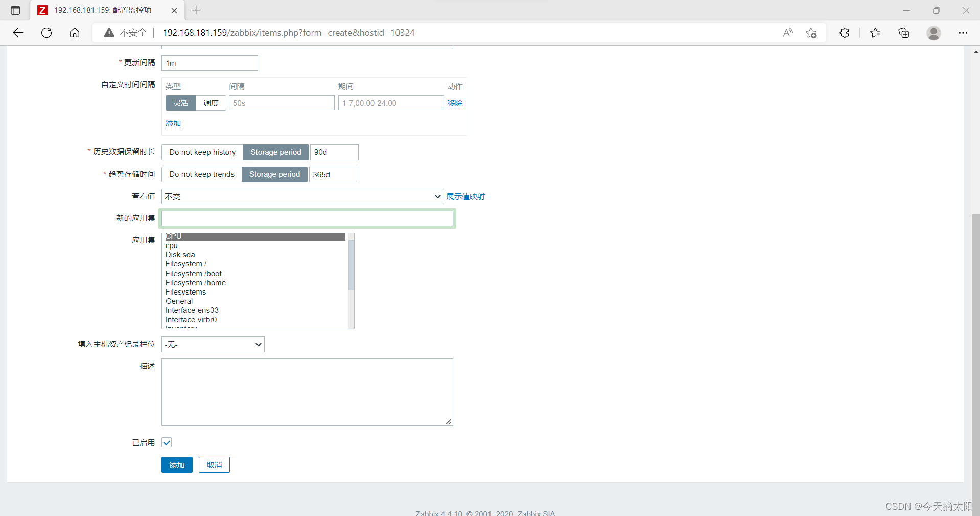
Task: Click the trends 365d input field
Action: 333,174
